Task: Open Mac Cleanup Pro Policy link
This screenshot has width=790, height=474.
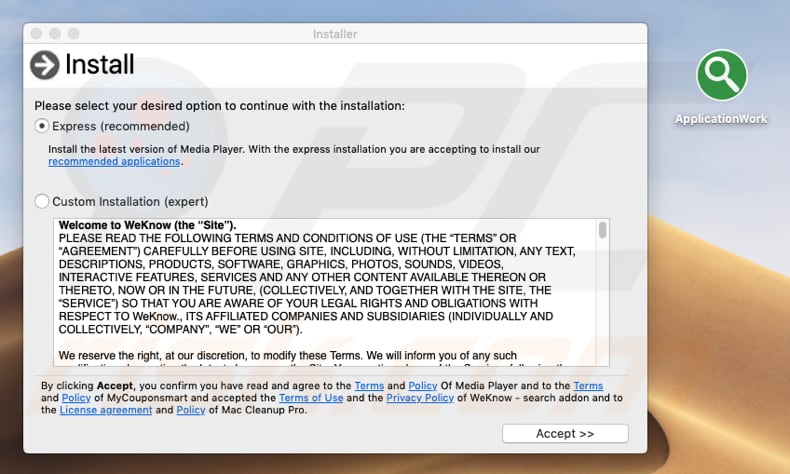Action: 191,410
